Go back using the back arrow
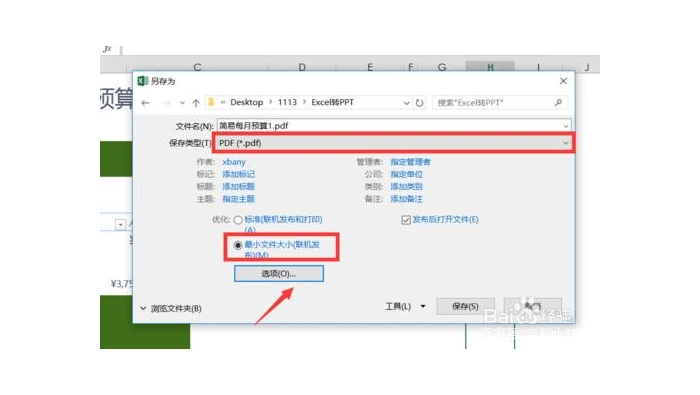 [146, 103]
